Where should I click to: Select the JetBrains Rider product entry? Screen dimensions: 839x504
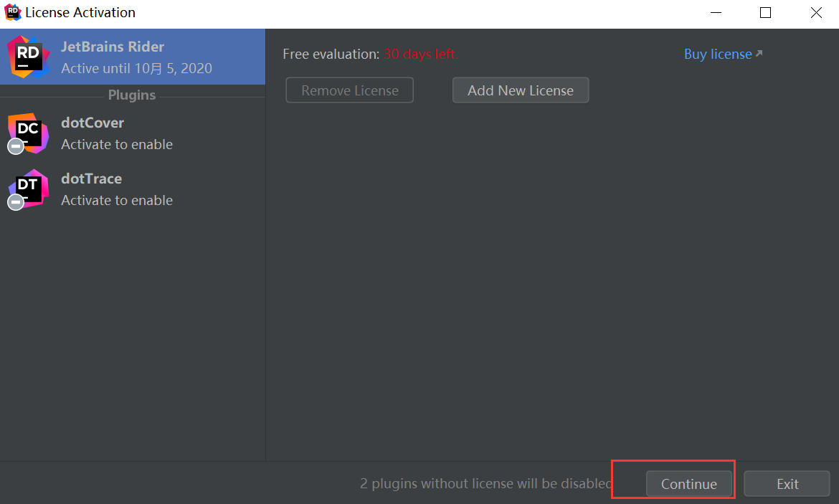[x=133, y=57]
